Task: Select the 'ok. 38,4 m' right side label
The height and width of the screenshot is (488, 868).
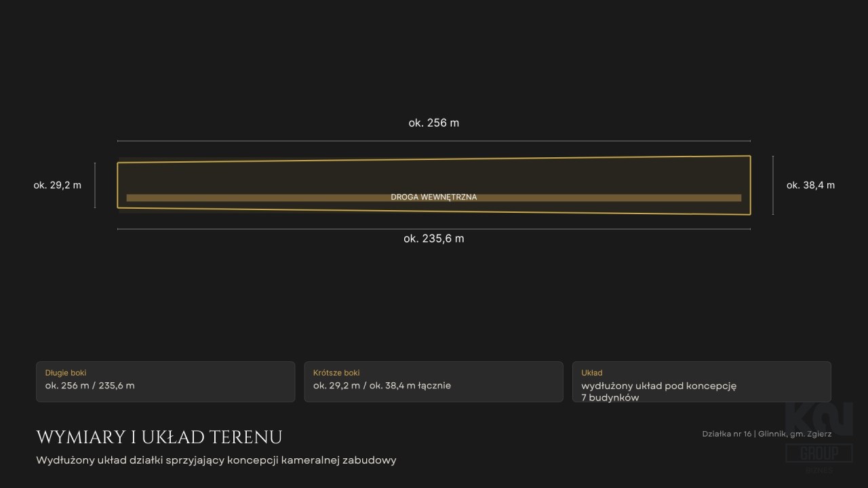Action: (x=810, y=185)
